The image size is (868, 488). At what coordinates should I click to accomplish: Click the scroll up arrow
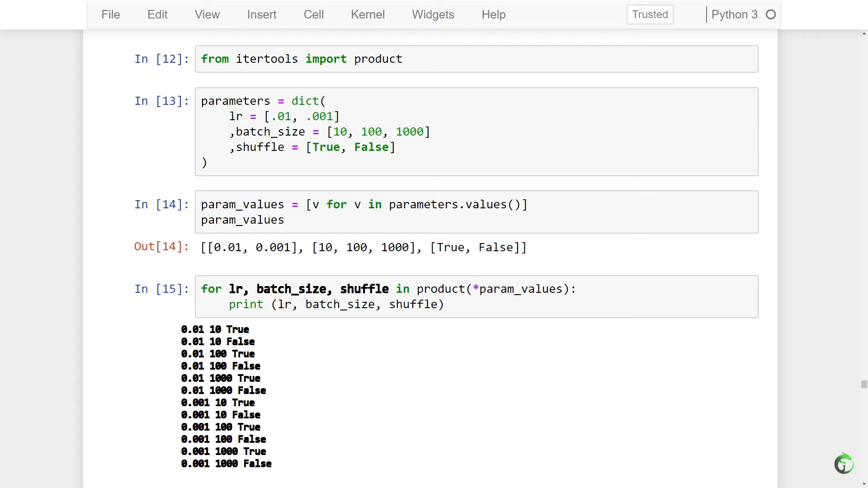[x=864, y=34]
